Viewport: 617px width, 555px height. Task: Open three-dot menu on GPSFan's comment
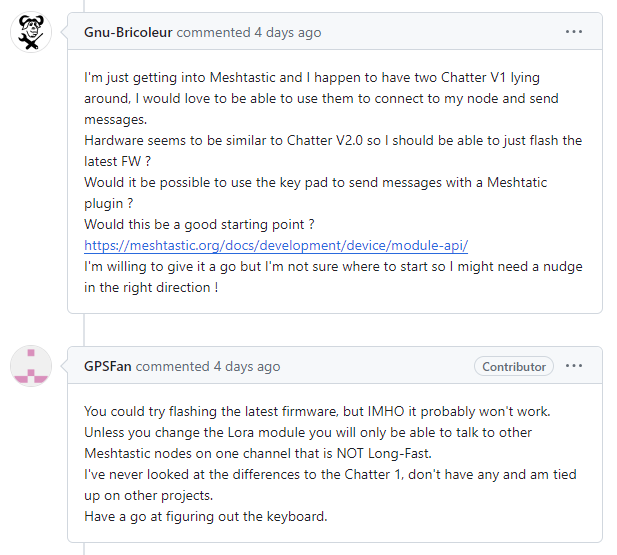coord(573,366)
